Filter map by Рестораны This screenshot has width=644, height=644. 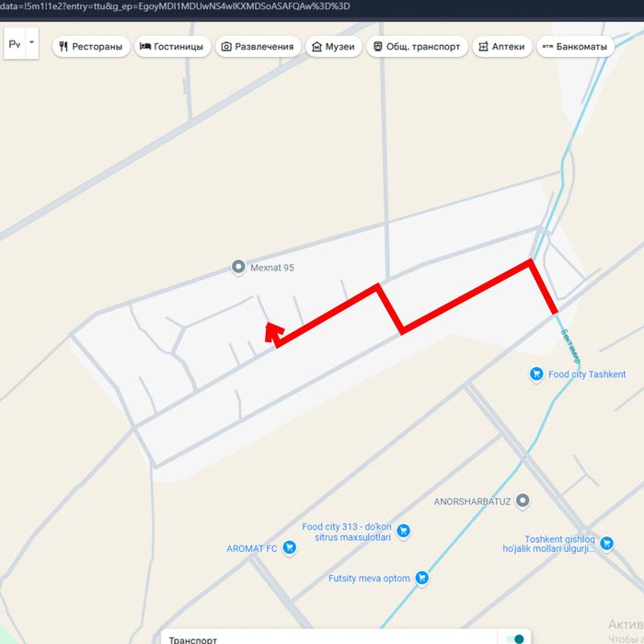91,46
